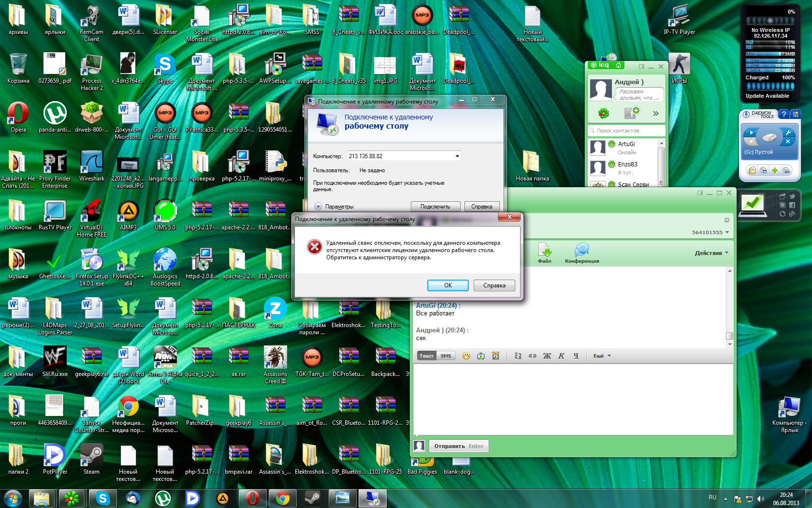Click the ICQ message input area
The width and height of the screenshot is (812, 508).
[x=573, y=399]
